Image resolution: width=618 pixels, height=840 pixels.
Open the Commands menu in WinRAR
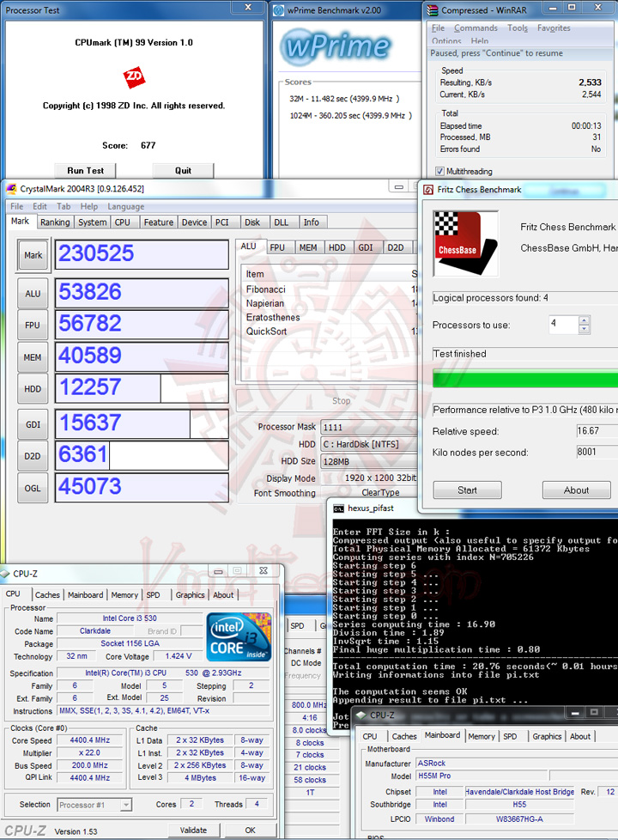click(x=476, y=27)
